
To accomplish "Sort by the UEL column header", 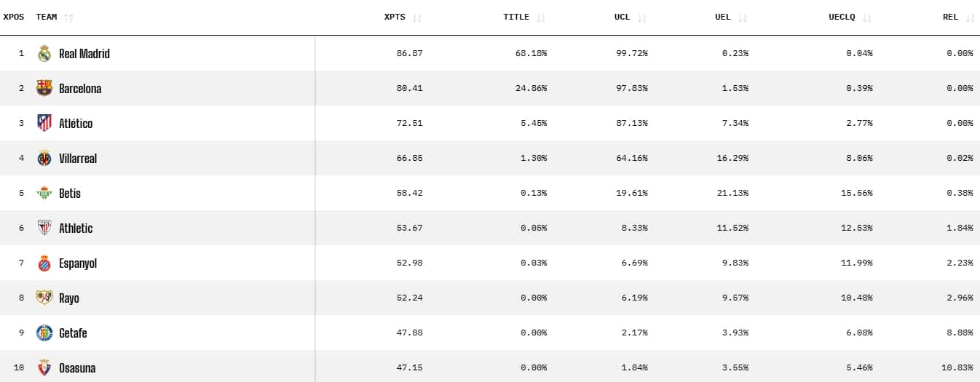I will [723, 17].
